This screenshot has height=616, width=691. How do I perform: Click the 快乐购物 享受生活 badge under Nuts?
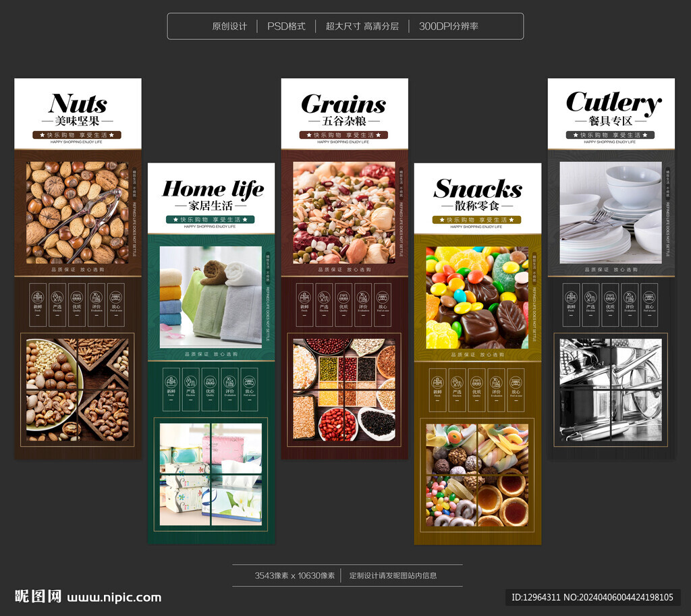(77, 135)
